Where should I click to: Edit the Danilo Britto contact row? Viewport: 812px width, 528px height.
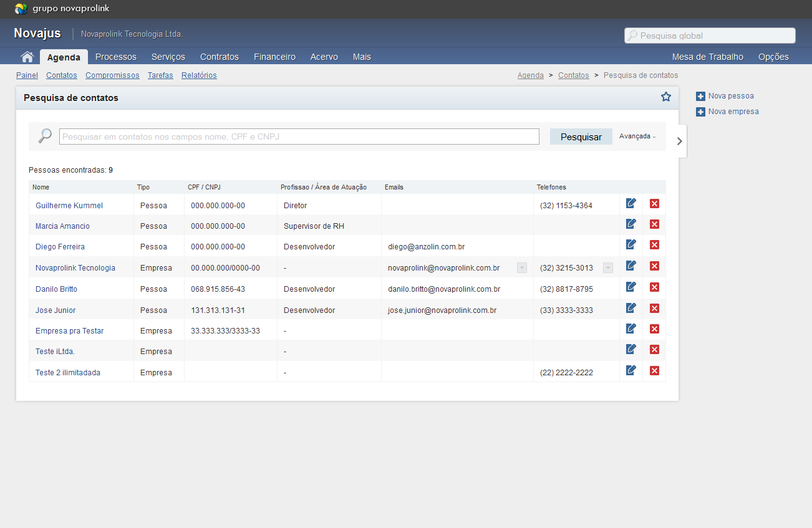coord(631,287)
